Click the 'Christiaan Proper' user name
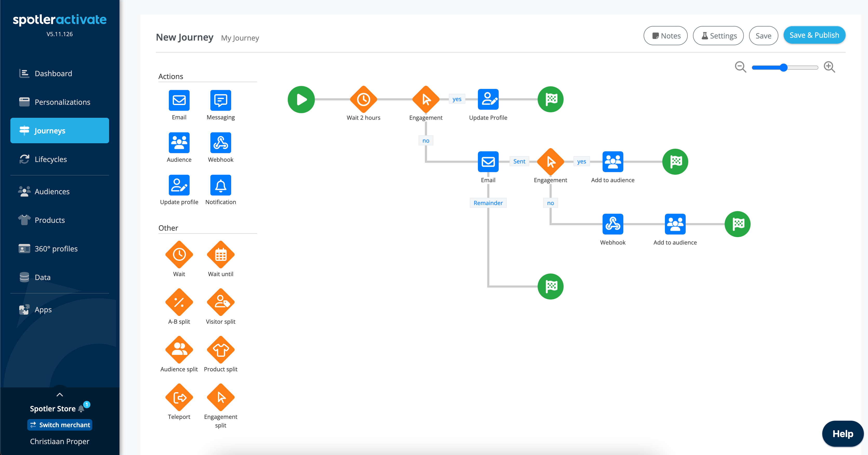Screen dimensions: 868x455 click(60, 441)
